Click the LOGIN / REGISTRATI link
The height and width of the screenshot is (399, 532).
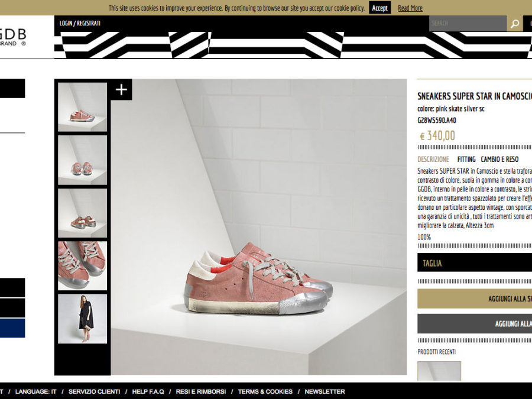point(80,23)
